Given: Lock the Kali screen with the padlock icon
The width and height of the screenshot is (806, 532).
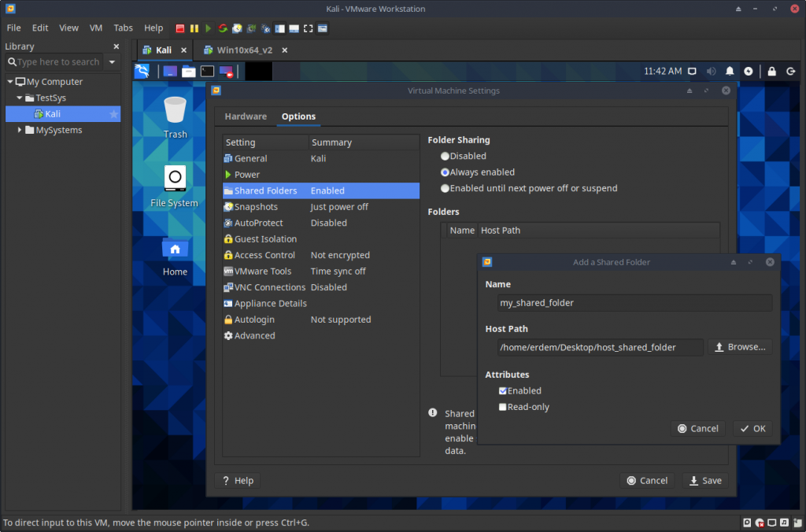Looking at the screenshot, I should tap(771, 72).
